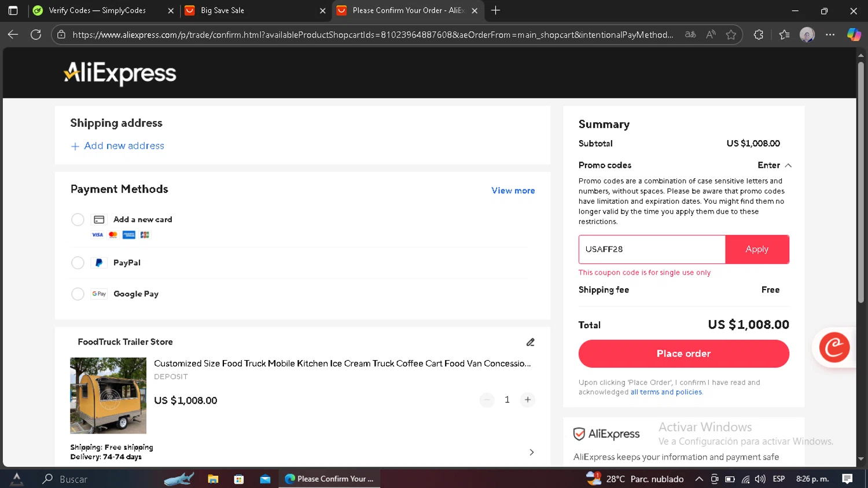The height and width of the screenshot is (488, 868).
Task: Increase item quantity with plus button
Action: click(527, 400)
